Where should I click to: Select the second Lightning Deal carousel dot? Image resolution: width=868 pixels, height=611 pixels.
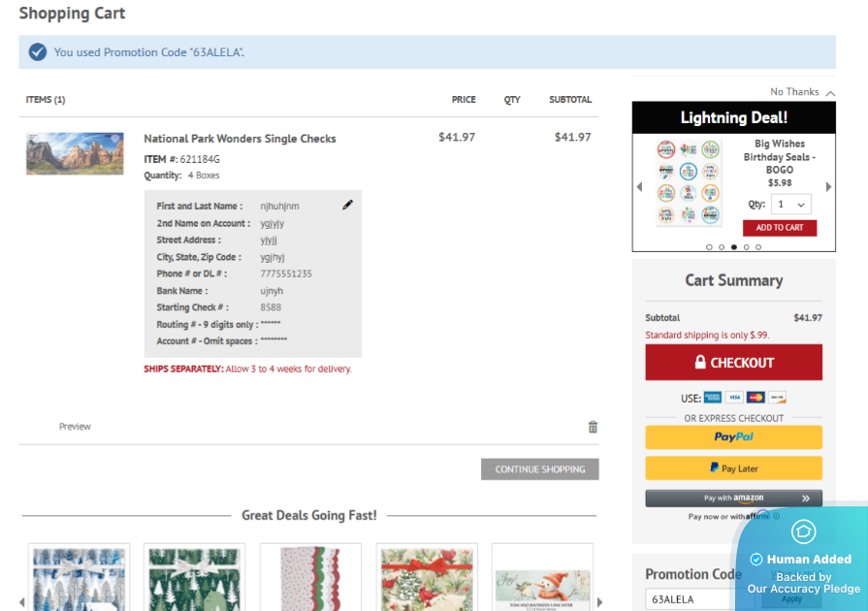(x=722, y=247)
